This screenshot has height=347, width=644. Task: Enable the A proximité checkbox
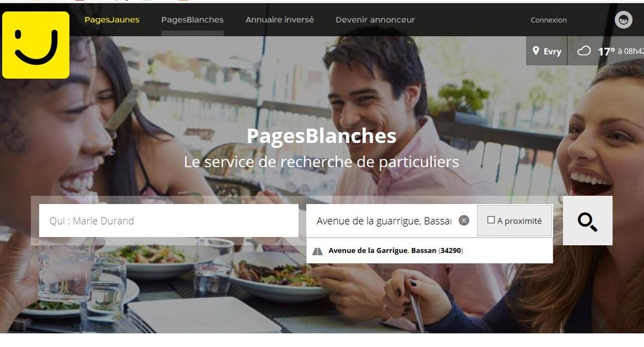tap(491, 220)
